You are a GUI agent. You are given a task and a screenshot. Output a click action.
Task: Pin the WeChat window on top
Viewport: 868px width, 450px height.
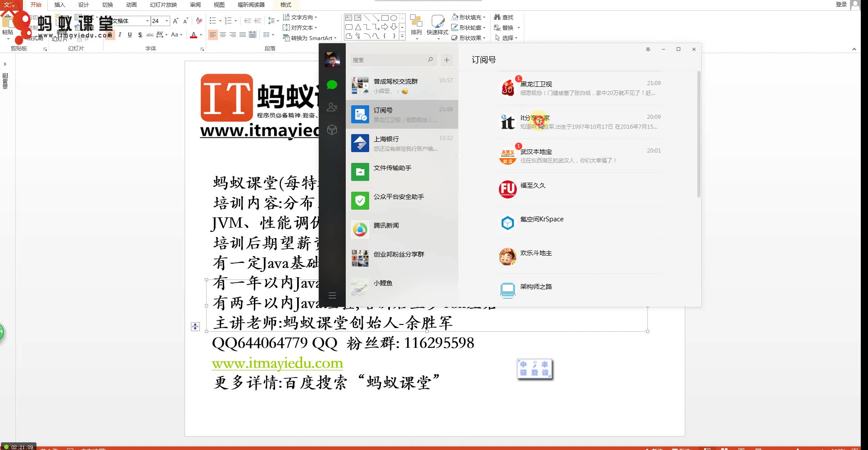pos(648,49)
